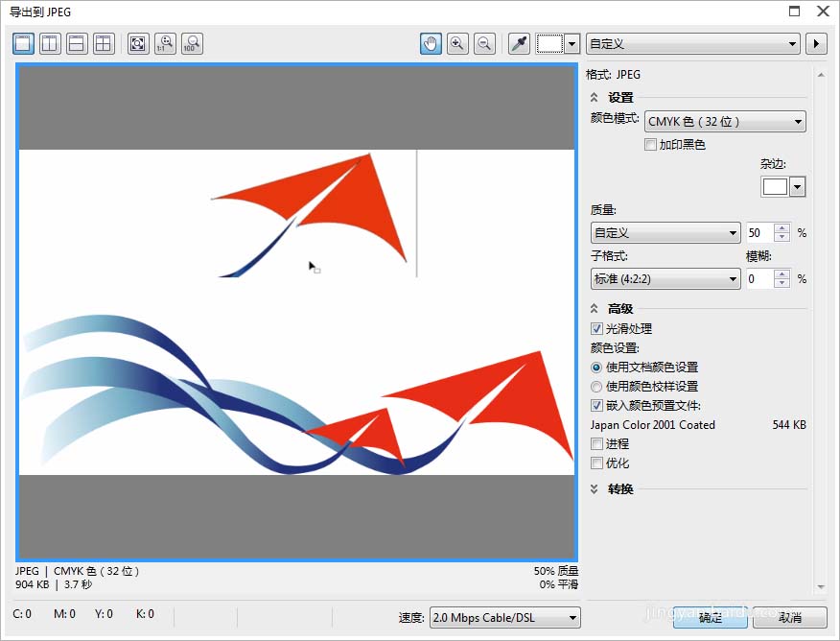
Task: Click the blur stepper up arrow
Action: click(782, 273)
